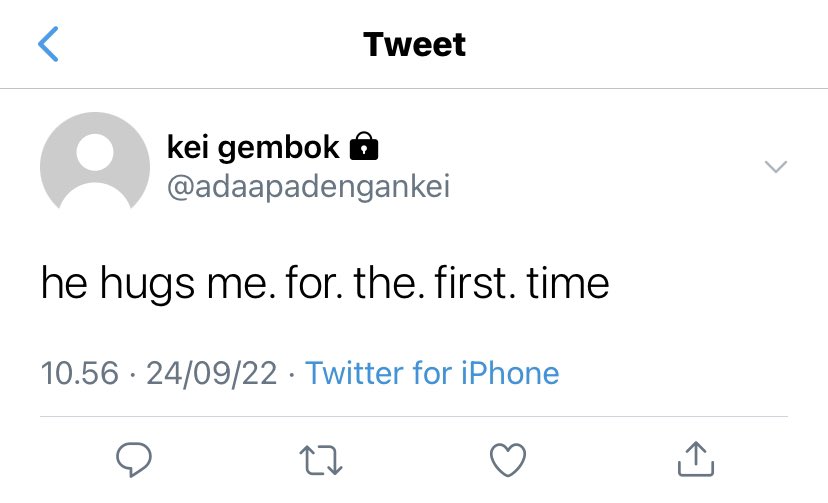Open the Twitter for iPhone source link
The width and height of the screenshot is (828, 503).
point(432,373)
